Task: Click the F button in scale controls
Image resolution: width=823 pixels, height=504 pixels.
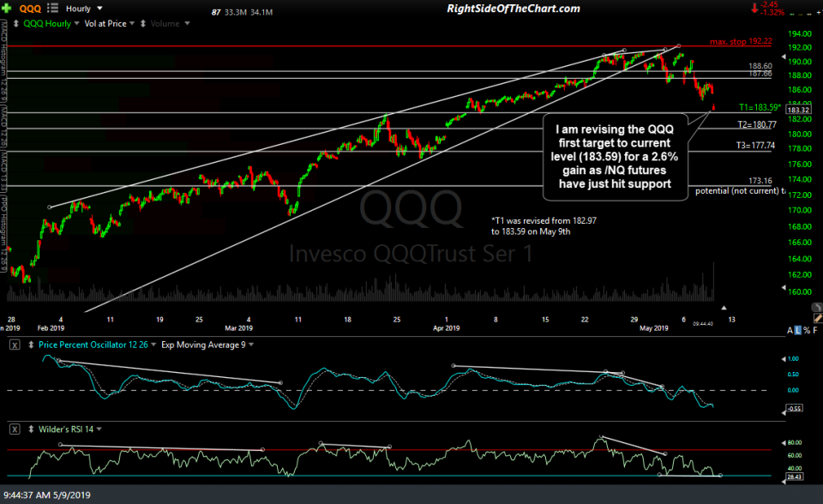Action: 815,330
